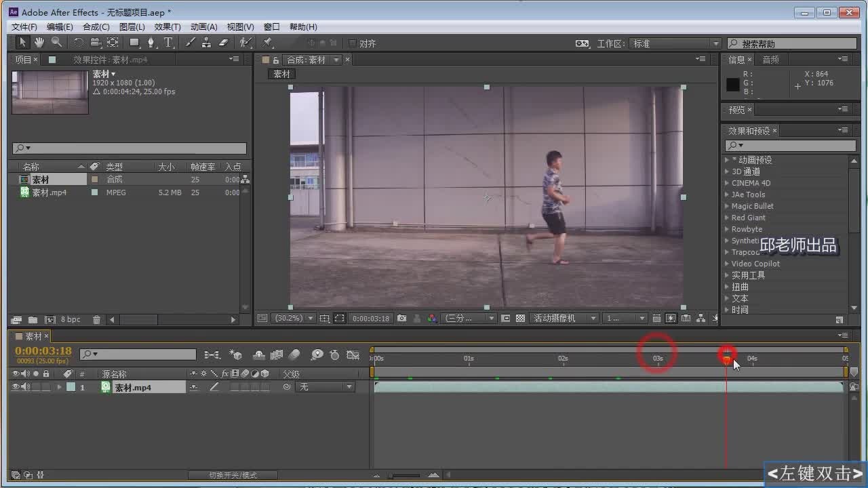Select the Brush tool
This screenshot has height=488, width=868.
click(190, 42)
